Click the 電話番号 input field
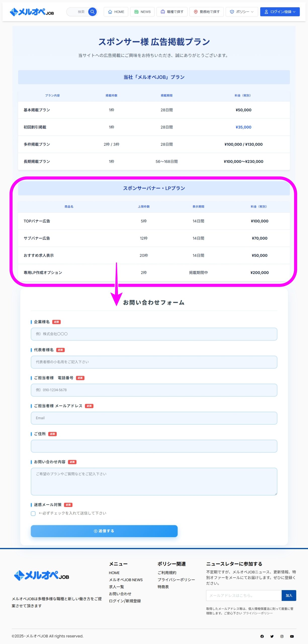 pyautogui.click(x=154, y=390)
